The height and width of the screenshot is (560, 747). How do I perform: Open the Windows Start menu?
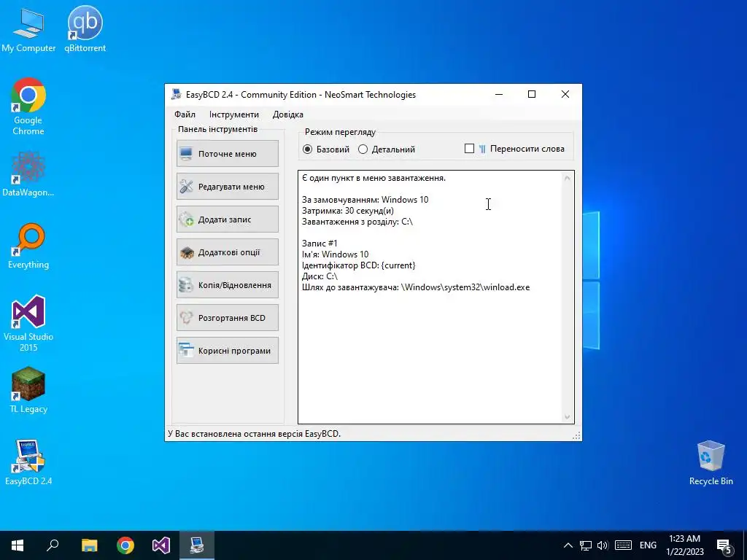coord(18,545)
